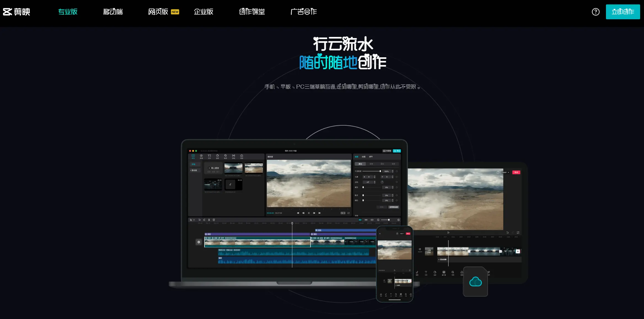Click the undo arrow icon above the timeline
Image resolution: width=644 pixels, height=319 pixels.
199,220
